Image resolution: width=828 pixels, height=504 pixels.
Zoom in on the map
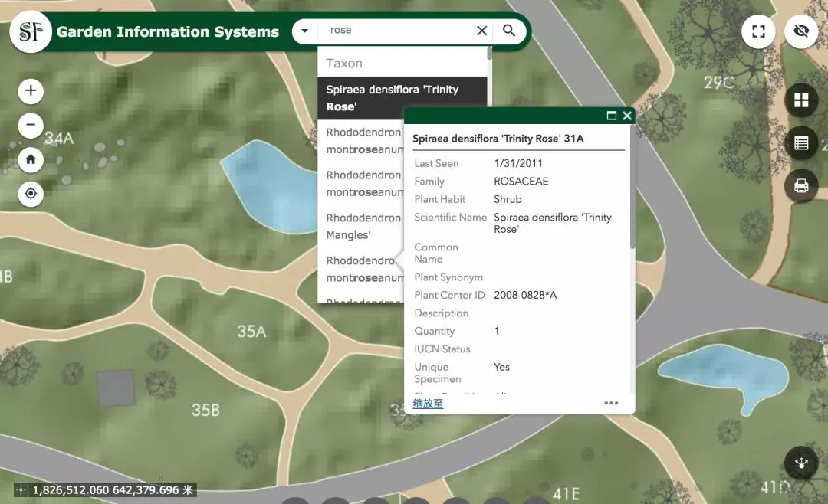(x=31, y=91)
